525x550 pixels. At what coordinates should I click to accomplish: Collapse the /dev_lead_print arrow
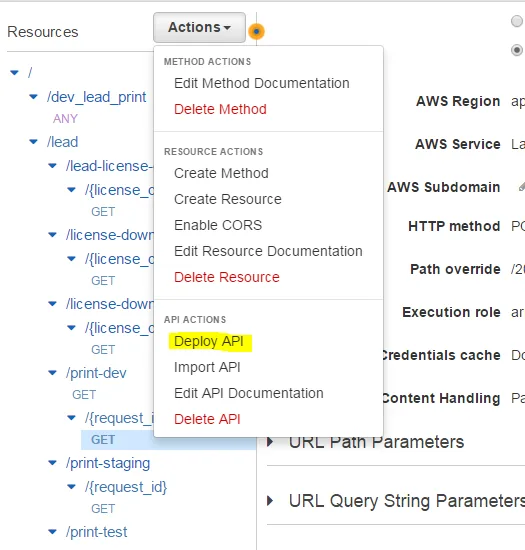click(x=33, y=97)
